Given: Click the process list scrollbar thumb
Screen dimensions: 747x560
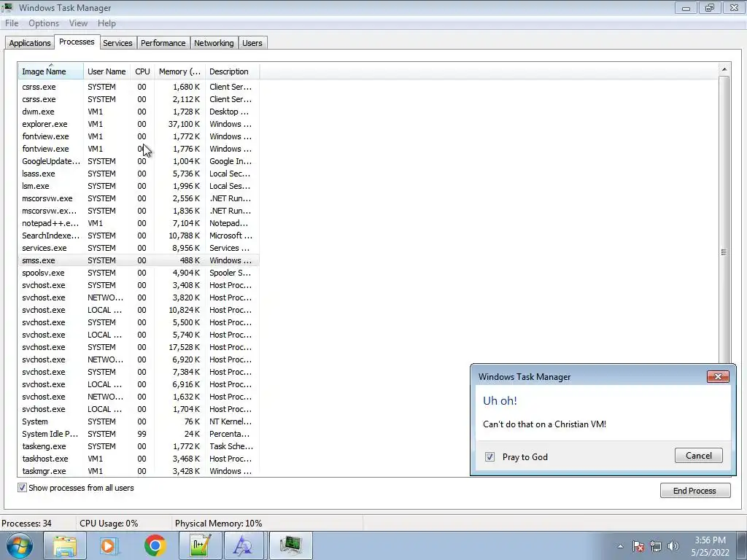Looking at the screenshot, I should [724, 252].
